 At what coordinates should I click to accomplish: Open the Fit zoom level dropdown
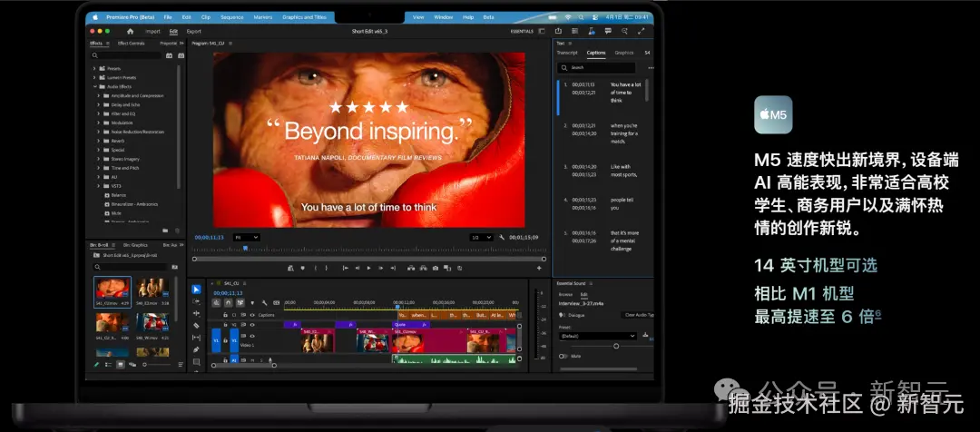click(x=246, y=237)
